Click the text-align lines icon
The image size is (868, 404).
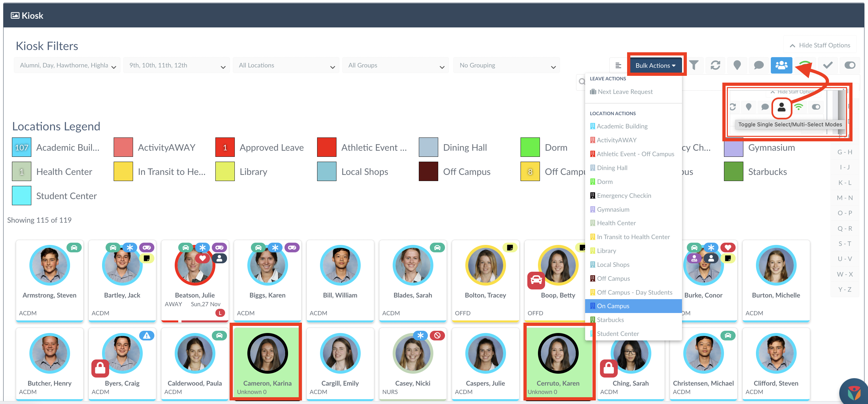tap(618, 65)
